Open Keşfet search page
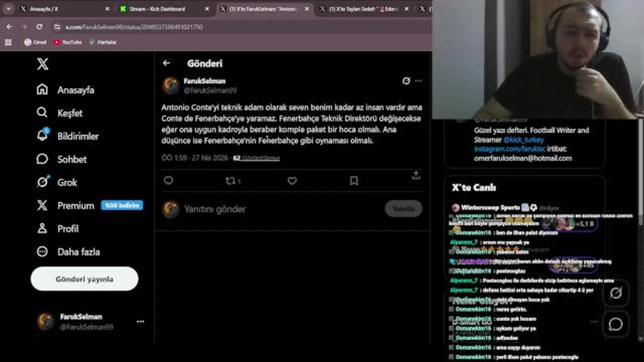Screen dimensions: 644x362 click(x=59, y=113)
